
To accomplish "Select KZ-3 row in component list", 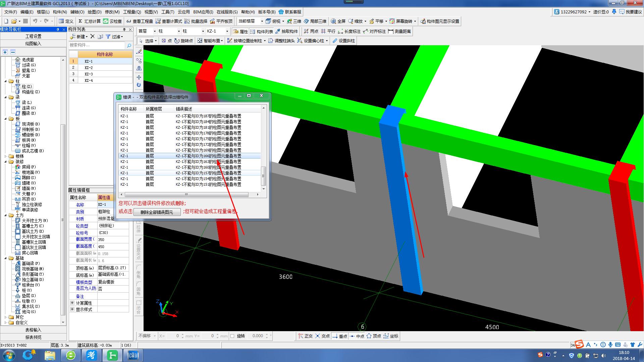I will pyautogui.click(x=101, y=74).
